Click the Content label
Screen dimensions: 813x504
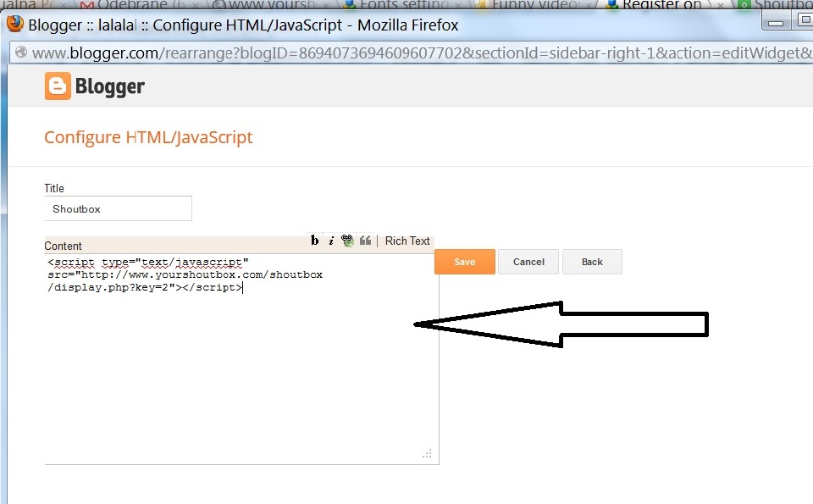[63, 246]
